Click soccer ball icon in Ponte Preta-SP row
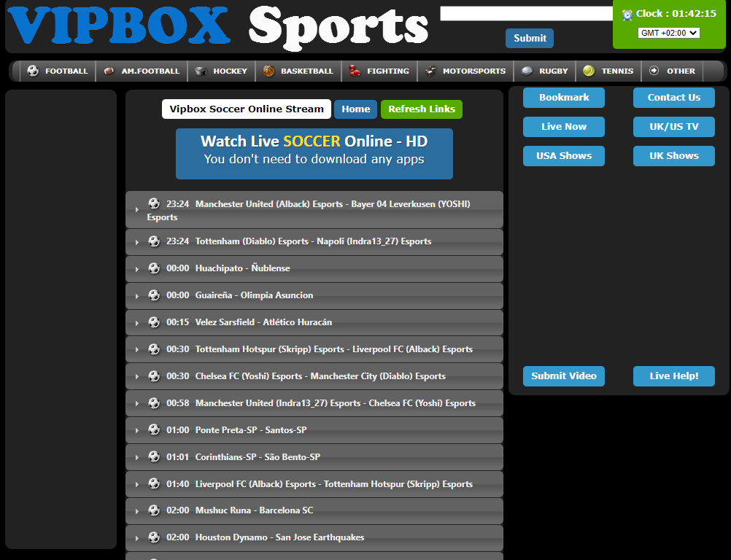The image size is (731, 560). (154, 429)
